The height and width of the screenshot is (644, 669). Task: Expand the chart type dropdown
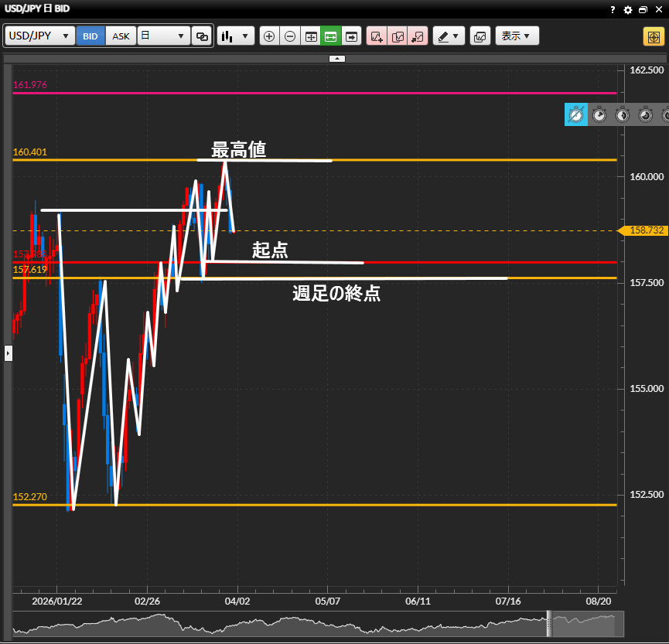pyautogui.click(x=236, y=36)
